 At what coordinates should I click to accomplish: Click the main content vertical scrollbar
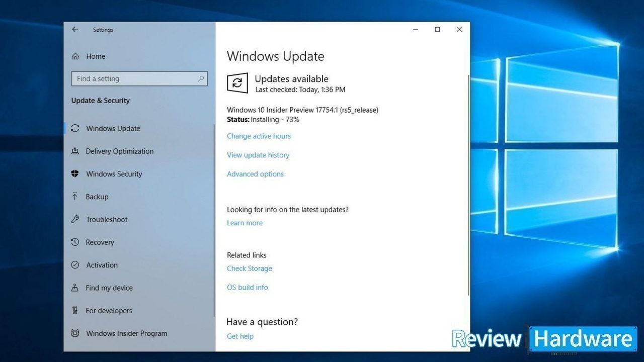coord(468,186)
